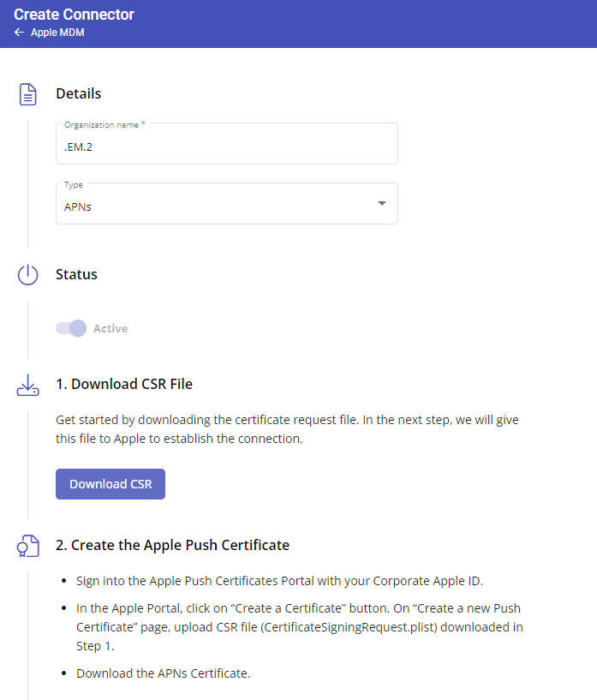Toggle the Active status switch
The image size is (597, 700).
point(71,328)
